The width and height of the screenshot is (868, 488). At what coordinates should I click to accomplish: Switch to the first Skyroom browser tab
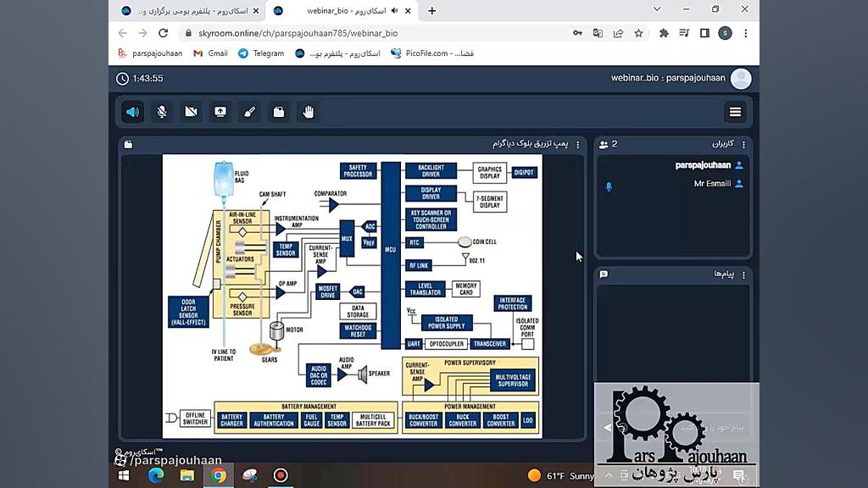(190, 10)
